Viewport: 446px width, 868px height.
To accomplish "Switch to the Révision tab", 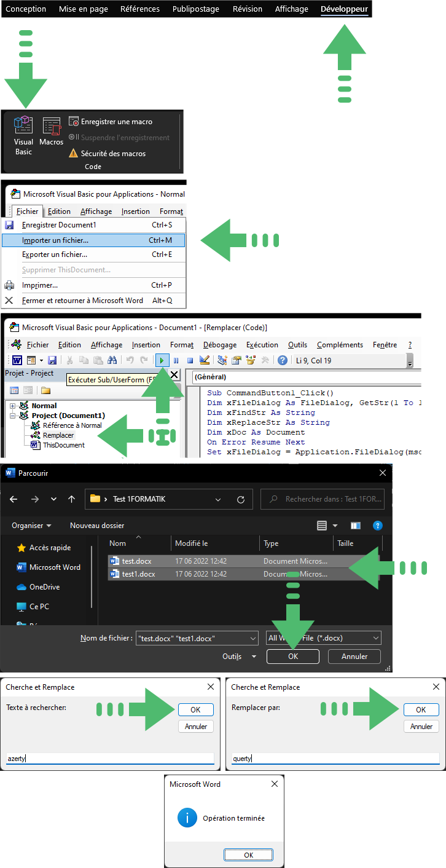I will tap(248, 9).
